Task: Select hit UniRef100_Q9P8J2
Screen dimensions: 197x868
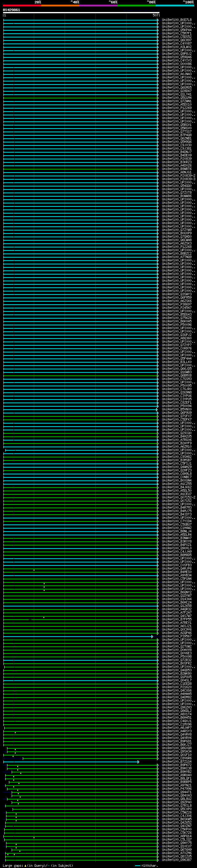Action: pos(176,54)
